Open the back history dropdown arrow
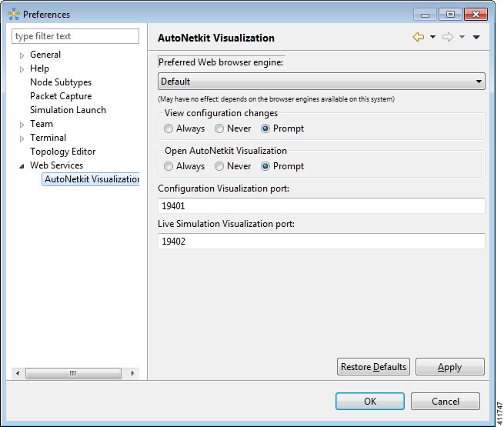504x427 pixels. (432, 37)
